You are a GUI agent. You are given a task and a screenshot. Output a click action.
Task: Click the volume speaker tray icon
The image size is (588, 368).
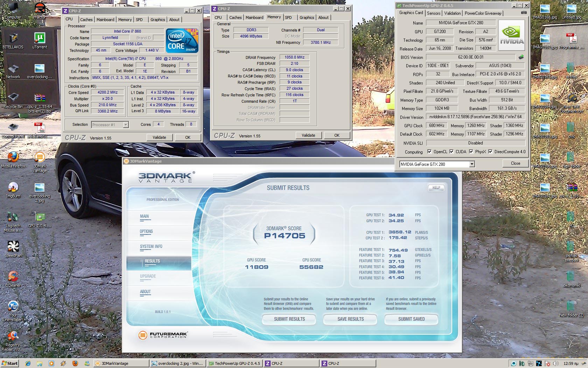(555, 363)
